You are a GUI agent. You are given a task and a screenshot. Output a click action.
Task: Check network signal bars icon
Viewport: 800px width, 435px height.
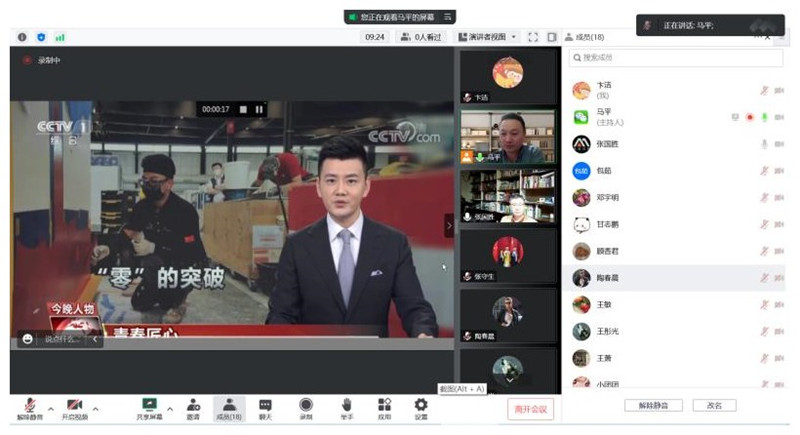(60, 37)
